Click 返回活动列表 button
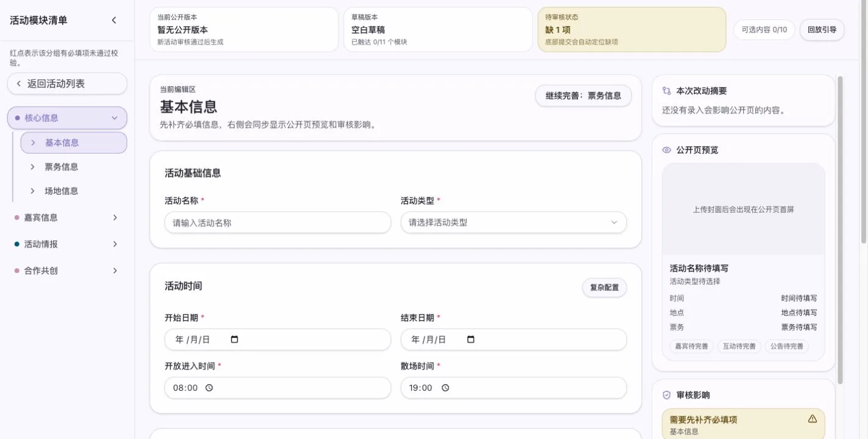 [67, 84]
